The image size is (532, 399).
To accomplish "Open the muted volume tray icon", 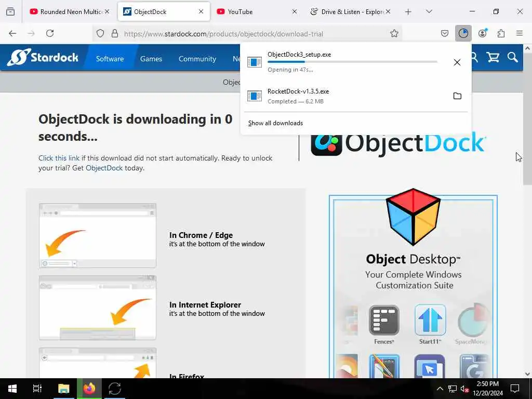I will click(464, 389).
